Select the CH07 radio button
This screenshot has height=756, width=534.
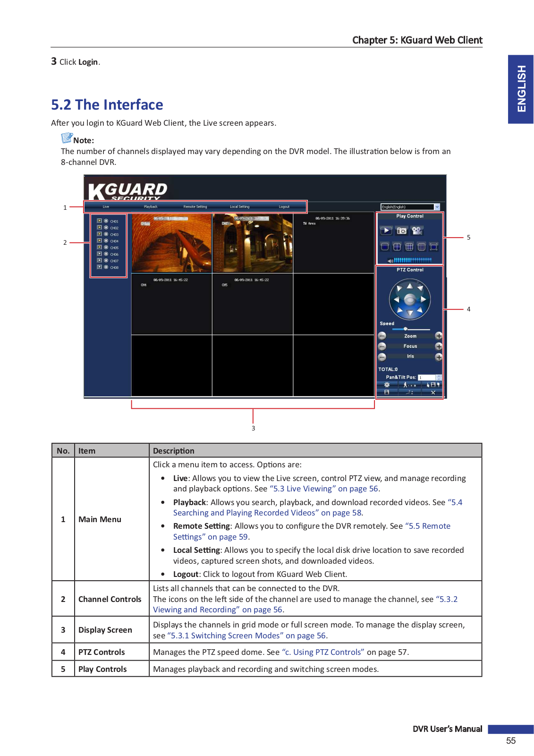point(106,260)
